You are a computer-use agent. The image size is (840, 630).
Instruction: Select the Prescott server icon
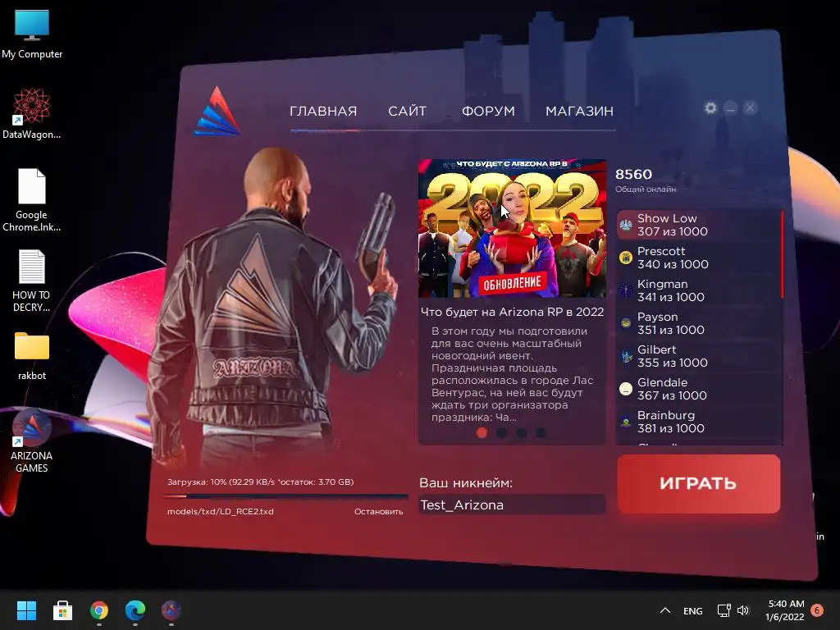tap(626, 258)
